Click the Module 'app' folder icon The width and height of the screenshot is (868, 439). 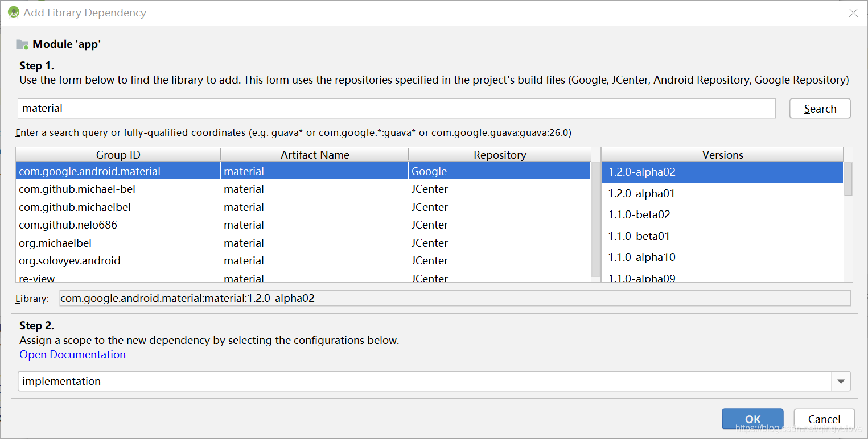point(22,44)
